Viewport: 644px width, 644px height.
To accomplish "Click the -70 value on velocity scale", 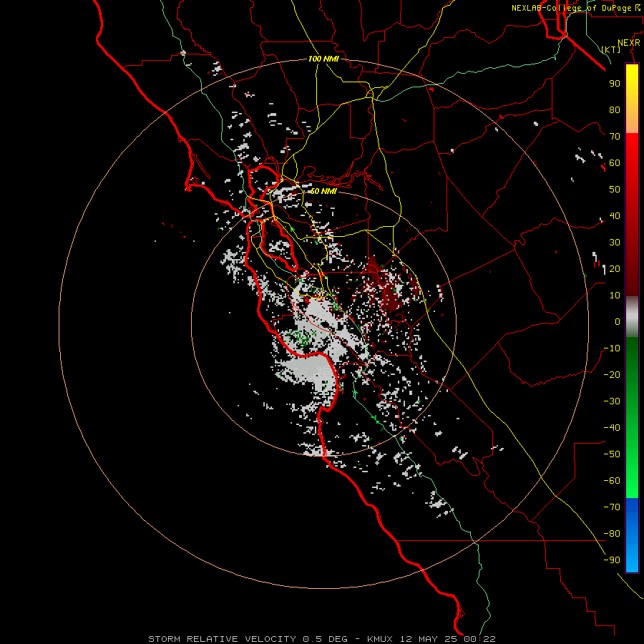I will (x=612, y=507).
